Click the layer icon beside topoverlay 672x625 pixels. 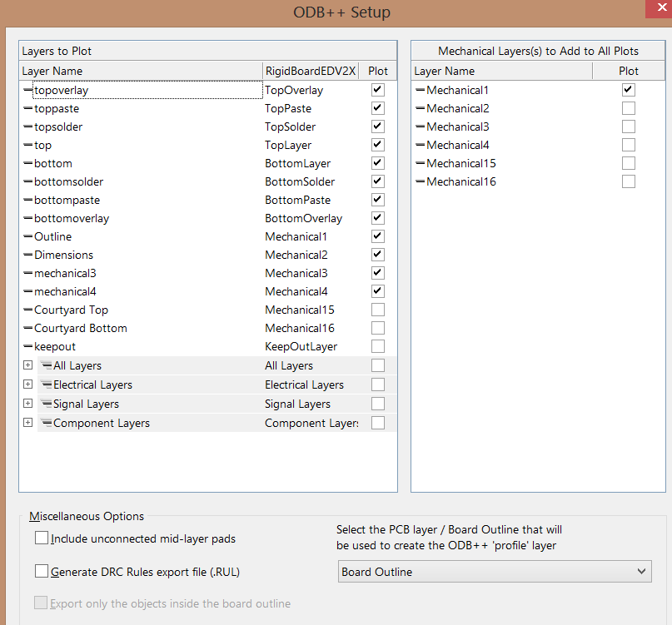pyautogui.click(x=27, y=90)
